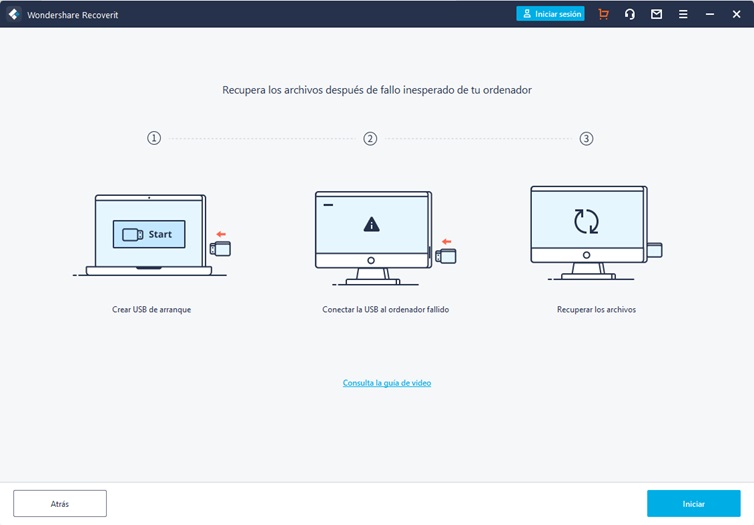
Task: Click the Wondershare Recoverit logo icon
Action: 14,14
